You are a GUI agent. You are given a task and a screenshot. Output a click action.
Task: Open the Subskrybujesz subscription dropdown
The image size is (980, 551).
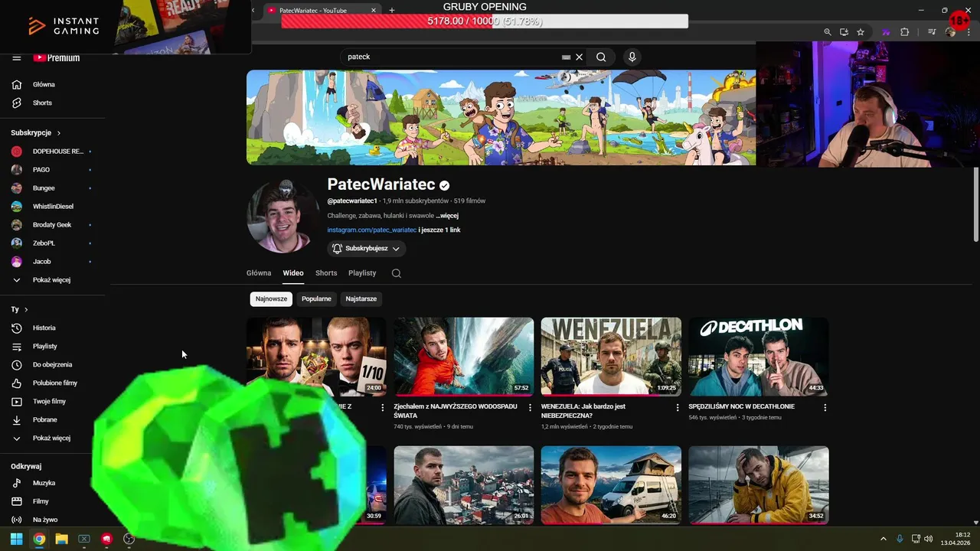click(367, 249)
